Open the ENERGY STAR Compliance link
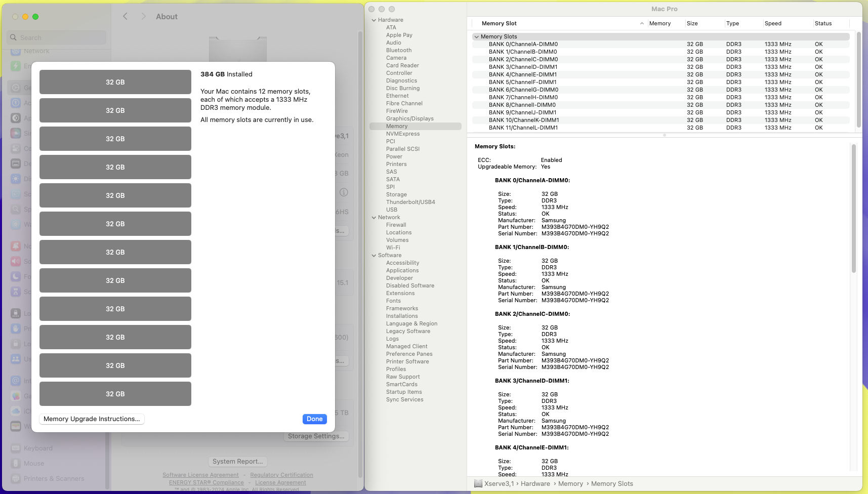The image size is (868, 494). pyautogui.click(x=206, y=482)
